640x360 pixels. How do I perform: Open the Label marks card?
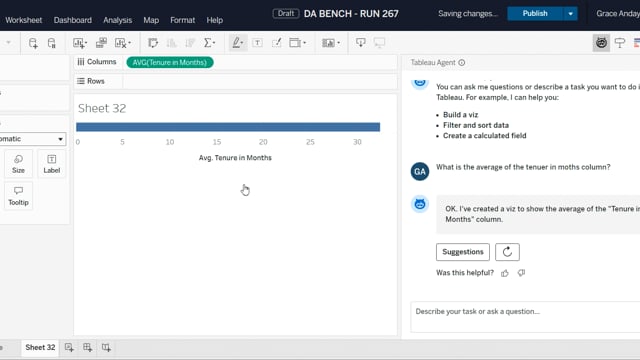51,164
